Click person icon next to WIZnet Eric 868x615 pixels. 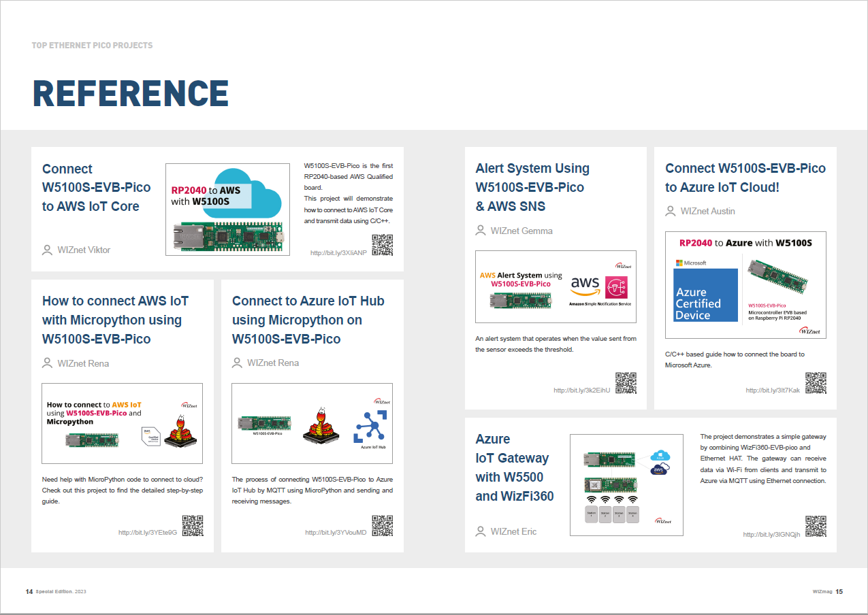(x=481, y=531)
